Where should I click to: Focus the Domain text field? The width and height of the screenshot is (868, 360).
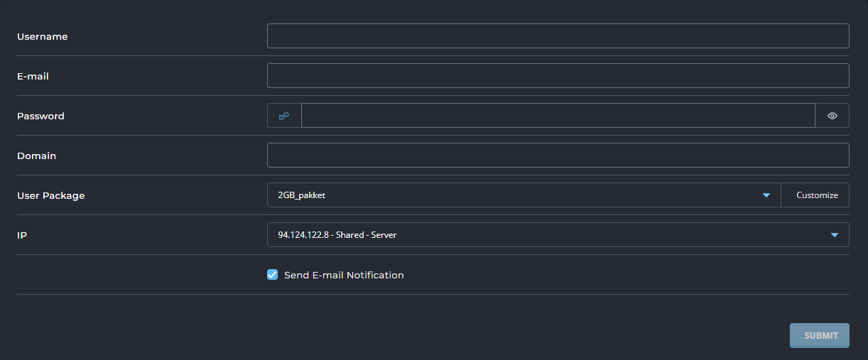pyautogui.click(x=558, y=156)
